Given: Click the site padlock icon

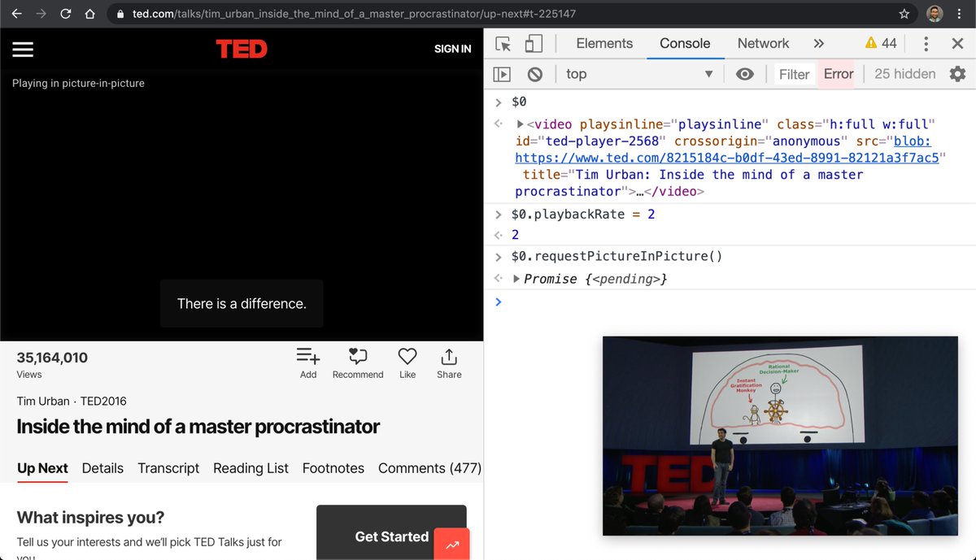Looking at the screenshot, I should (x=120, y=14).
